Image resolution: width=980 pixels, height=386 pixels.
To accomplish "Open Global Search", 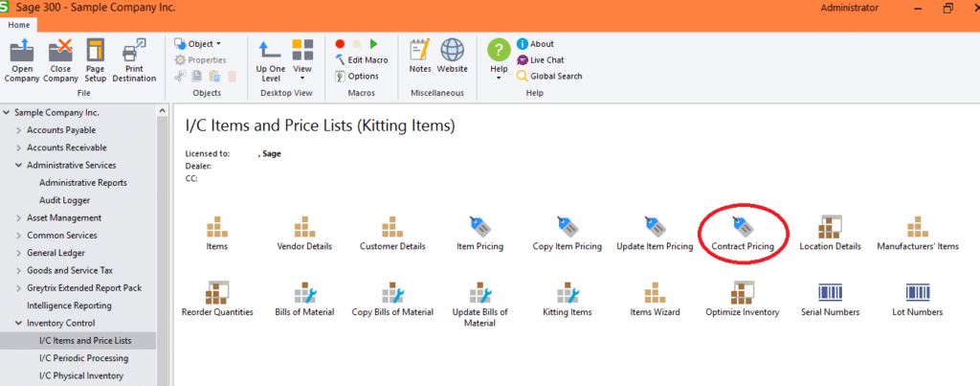I will (549, 77).
